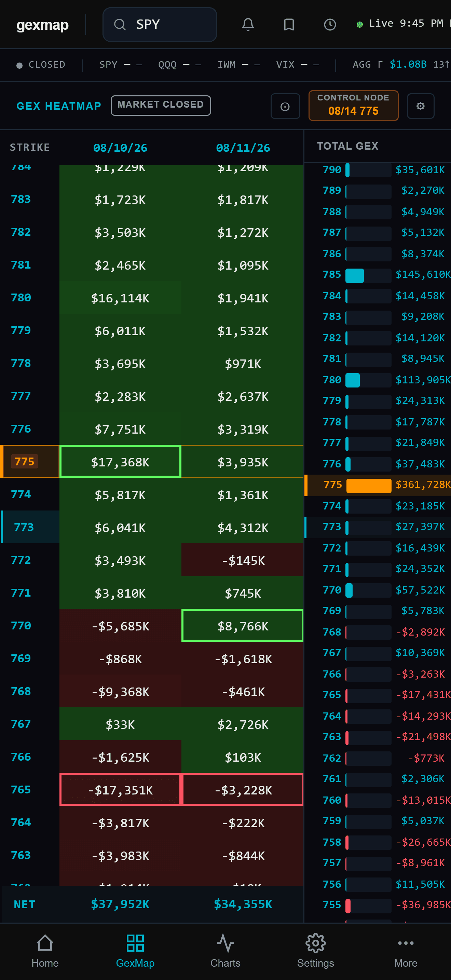Open the Settings tab label
Image resolution: width=451 pixels, height=980 pixels.
[x=316, y=963]
